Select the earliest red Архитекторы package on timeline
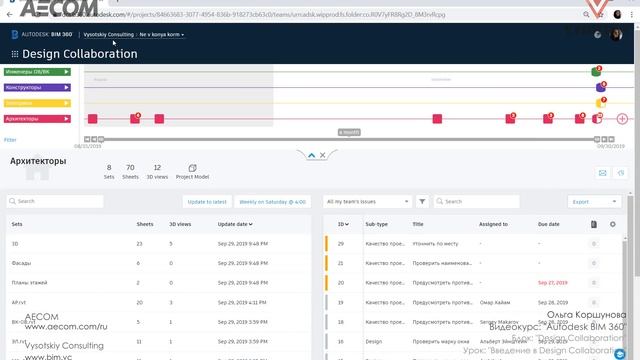The image size is (640, 360). click(x=93, y=119)
